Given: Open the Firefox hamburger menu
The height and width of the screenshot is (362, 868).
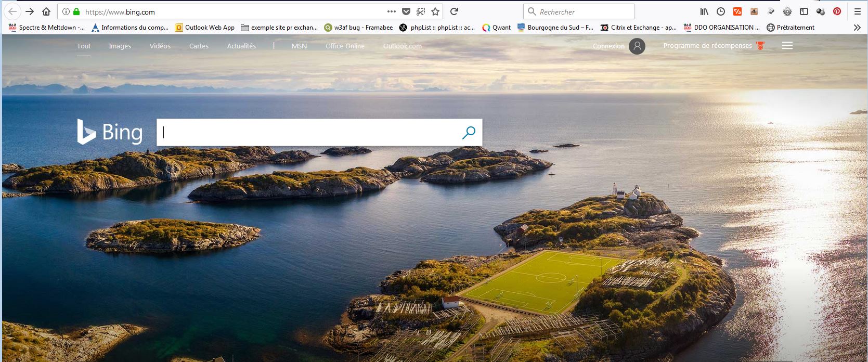Looking at the screenshot, I should coord(857,11).
